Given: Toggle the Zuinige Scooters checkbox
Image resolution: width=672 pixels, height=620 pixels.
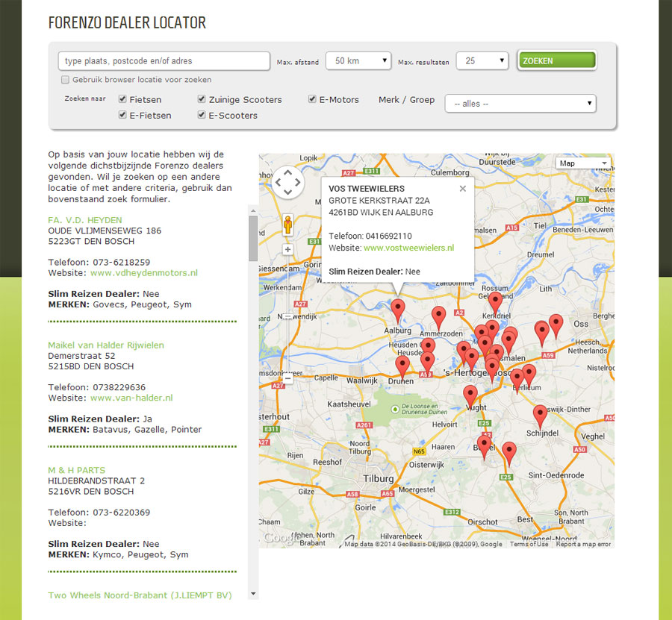Looking at the screenshot, I should (x=202, y=99).
